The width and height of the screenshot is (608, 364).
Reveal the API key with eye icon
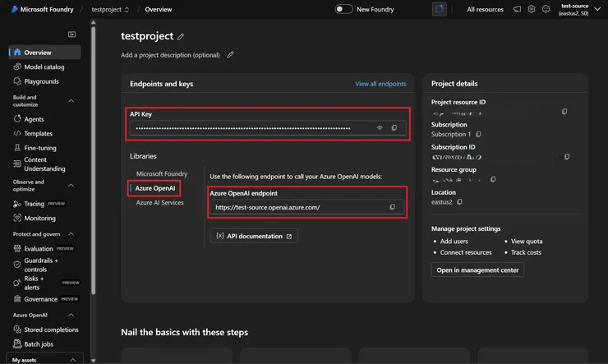pos(380,128)
